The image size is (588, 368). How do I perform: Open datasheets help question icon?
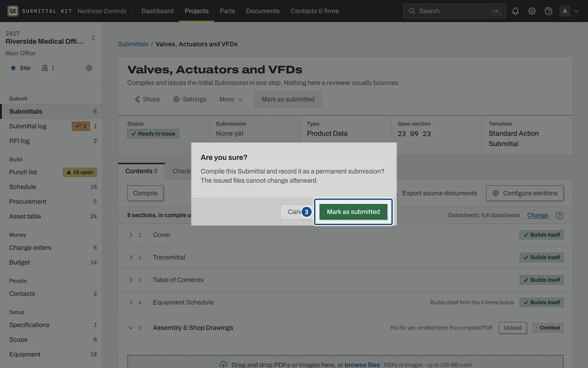tap(559, 215)
